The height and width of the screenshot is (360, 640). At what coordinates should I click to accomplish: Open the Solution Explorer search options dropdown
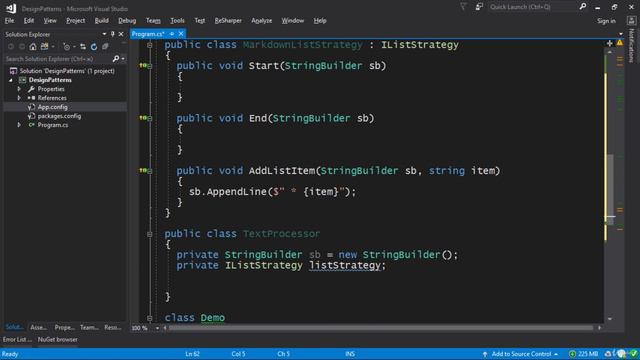coord(123,59)
